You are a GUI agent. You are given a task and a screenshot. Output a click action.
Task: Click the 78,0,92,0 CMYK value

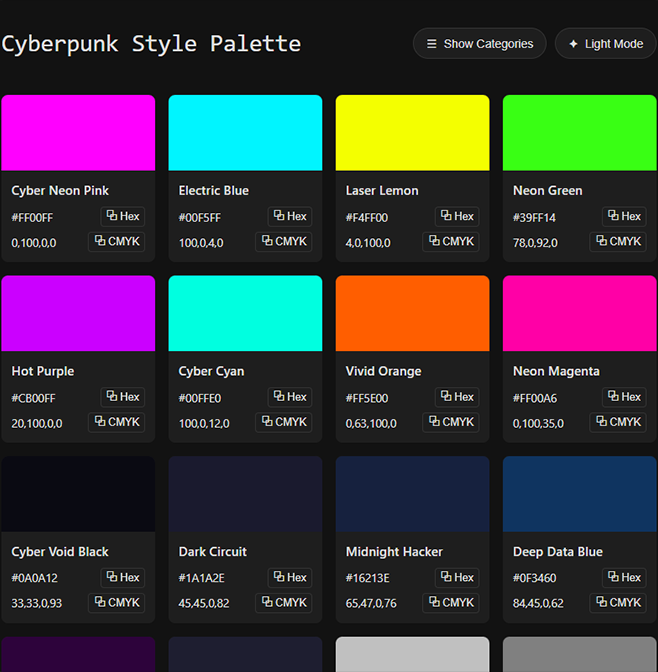[x=535, y=243]
